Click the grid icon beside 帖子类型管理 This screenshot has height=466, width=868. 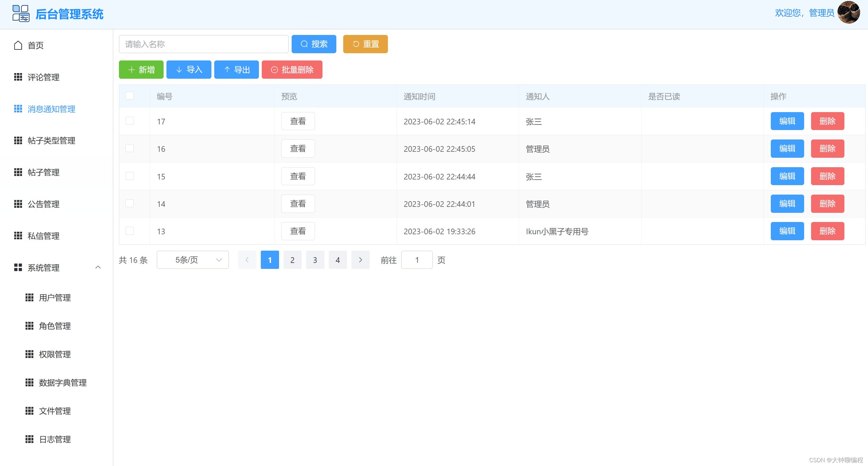pyautogui.click(x=18, y=140)
